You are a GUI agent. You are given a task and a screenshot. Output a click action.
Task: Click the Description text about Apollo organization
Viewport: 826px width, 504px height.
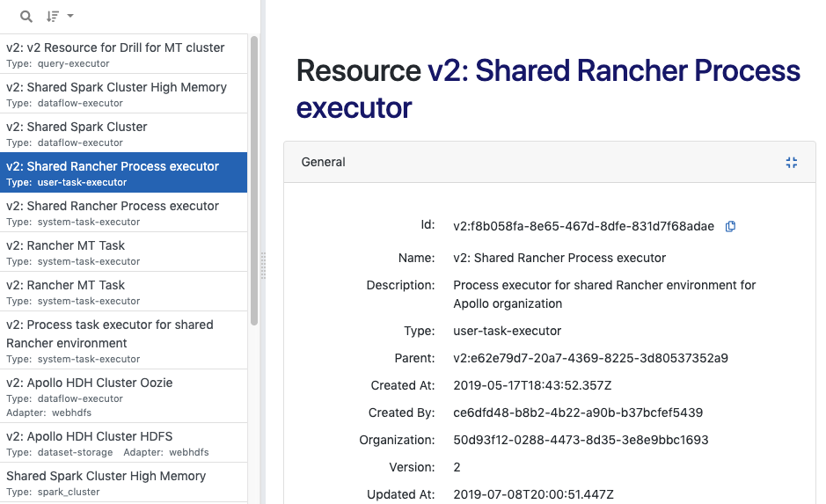coord(604,295)
